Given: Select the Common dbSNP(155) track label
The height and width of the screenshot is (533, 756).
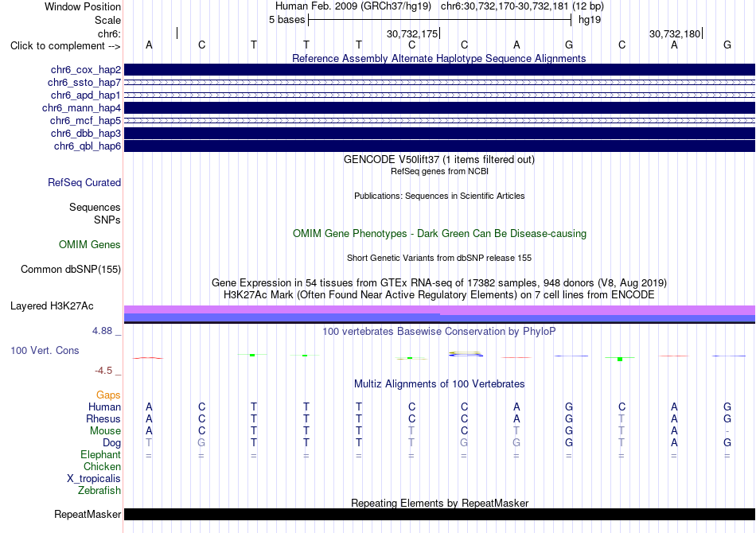Looking at the screenshot, I should click(71, 270).
